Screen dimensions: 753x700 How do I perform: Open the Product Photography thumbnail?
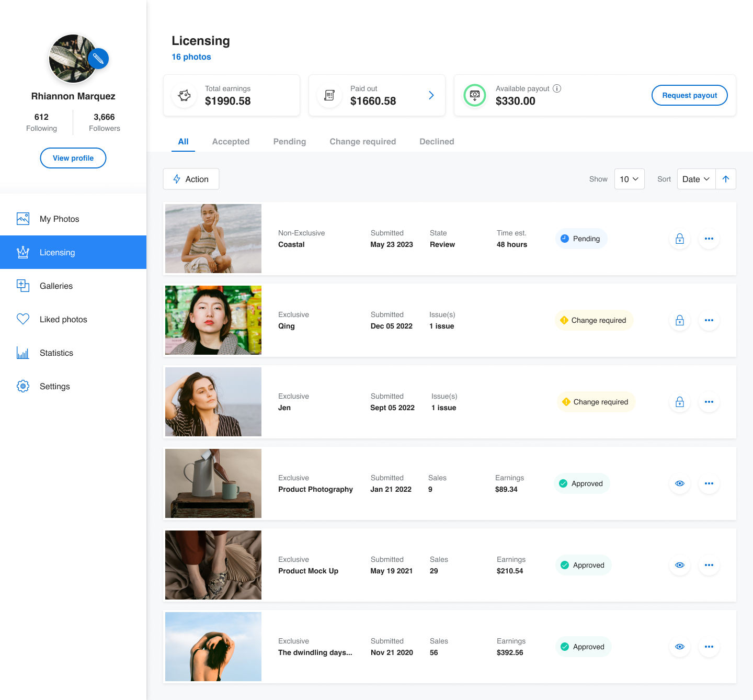[x=213, y=483]
